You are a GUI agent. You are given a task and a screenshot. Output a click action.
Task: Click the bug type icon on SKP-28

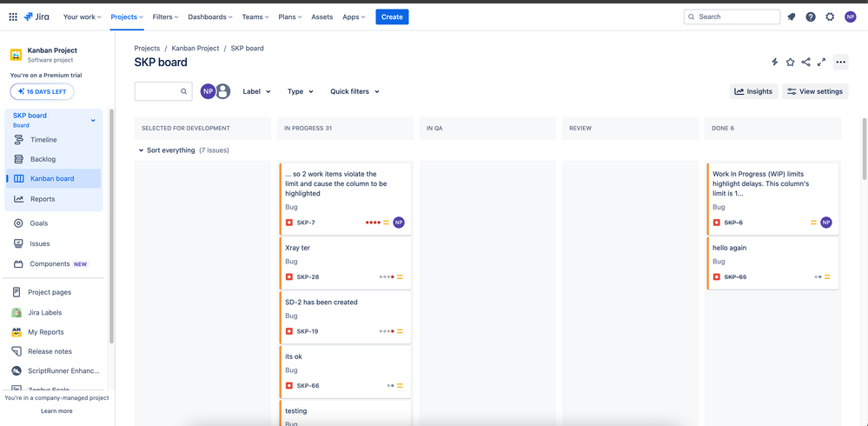[289, 277]
